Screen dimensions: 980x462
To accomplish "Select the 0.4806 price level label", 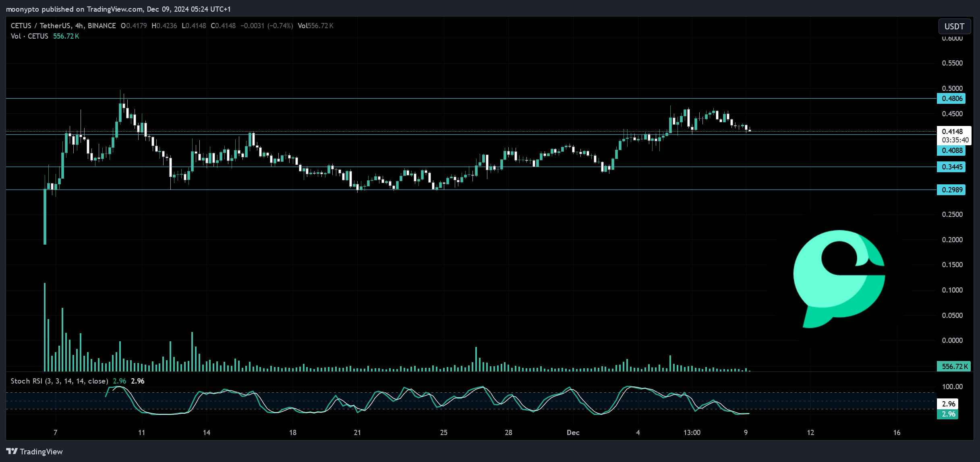I will [951, 99].
